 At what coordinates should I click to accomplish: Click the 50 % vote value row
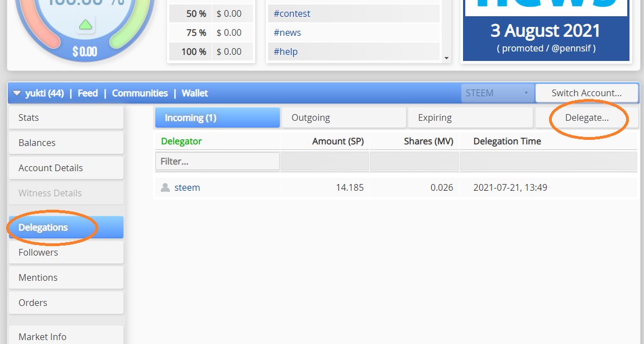click(212, 13)
